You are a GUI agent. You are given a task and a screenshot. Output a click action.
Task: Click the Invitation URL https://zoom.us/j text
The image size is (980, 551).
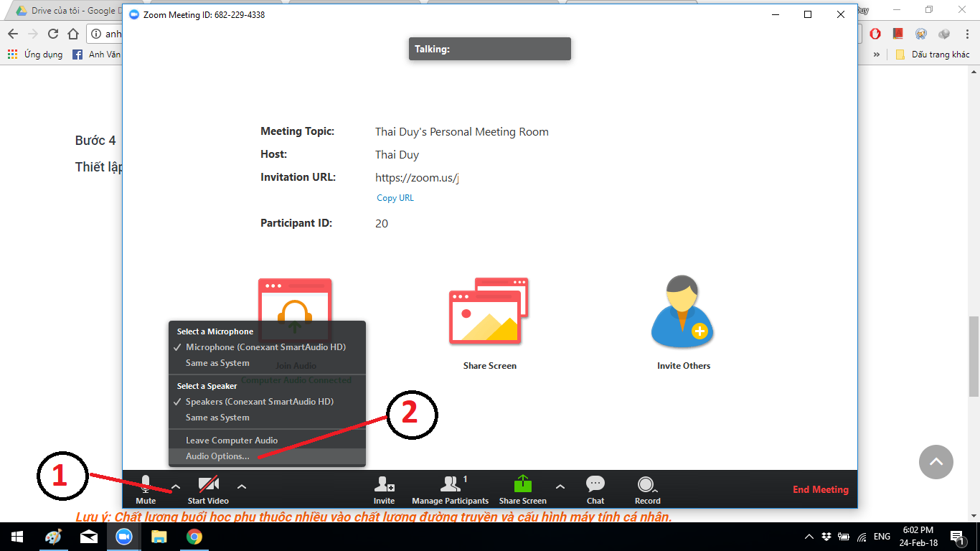point(417,178)
